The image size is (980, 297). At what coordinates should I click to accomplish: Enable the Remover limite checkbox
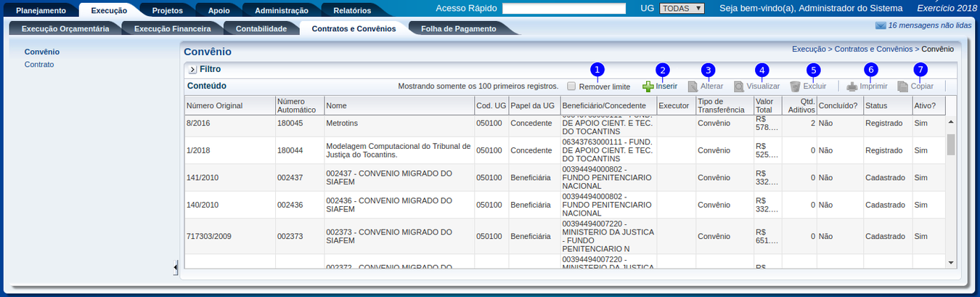571,86
